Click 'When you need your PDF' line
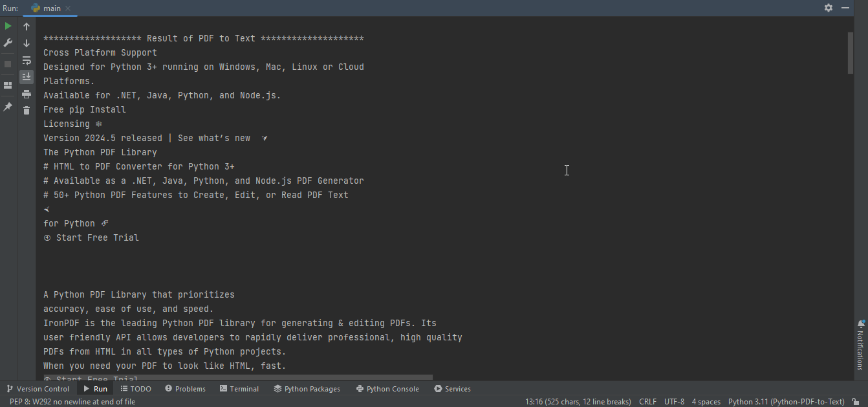The width and height of the screenshot is (868, 407). [165, 366]
